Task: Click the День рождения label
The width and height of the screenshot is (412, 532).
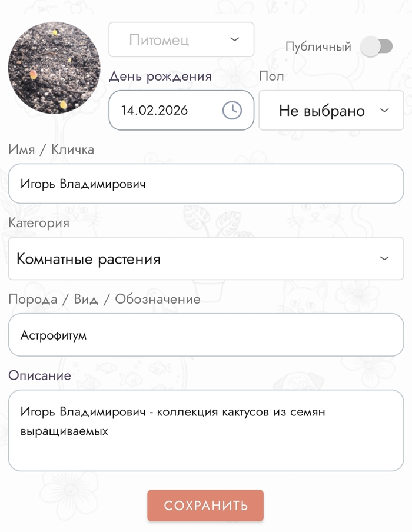Action: pyautogui.click(x=159, y=76)
